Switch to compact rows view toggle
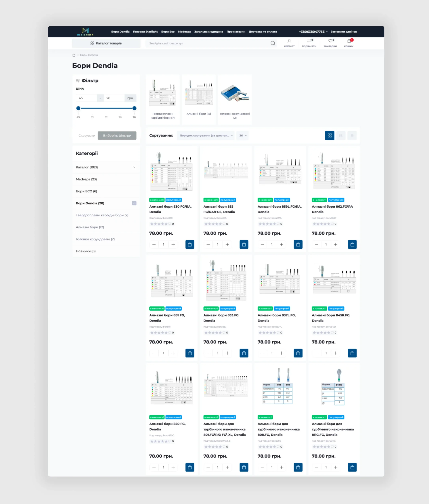 [x=352, y=136]
